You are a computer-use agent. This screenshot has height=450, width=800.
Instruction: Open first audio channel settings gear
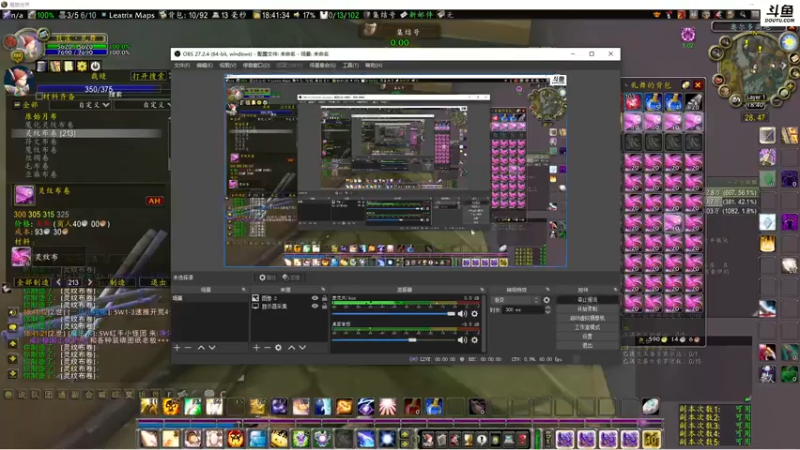[x=474, y=314]
